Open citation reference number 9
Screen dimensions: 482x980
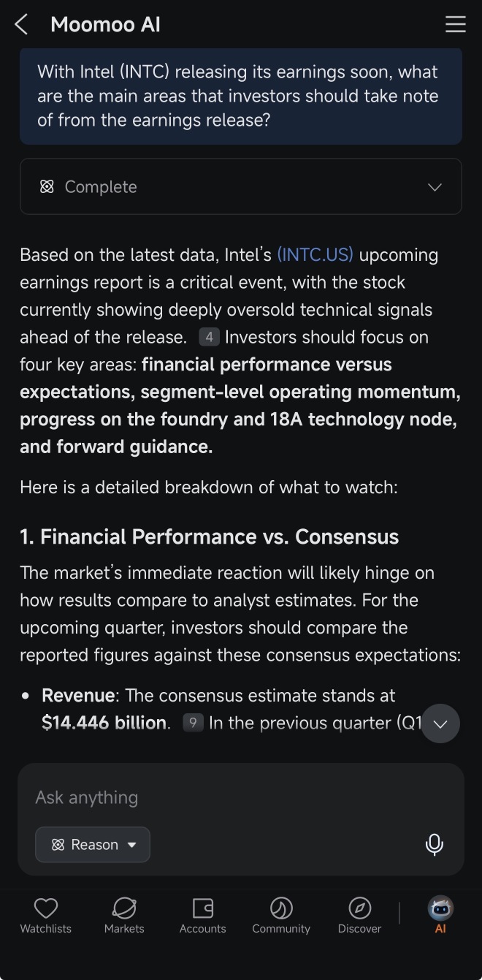click(x=193, y=723)
